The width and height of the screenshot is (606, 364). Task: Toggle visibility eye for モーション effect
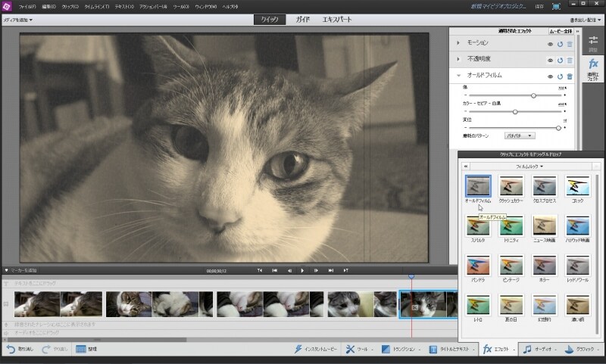550,44
